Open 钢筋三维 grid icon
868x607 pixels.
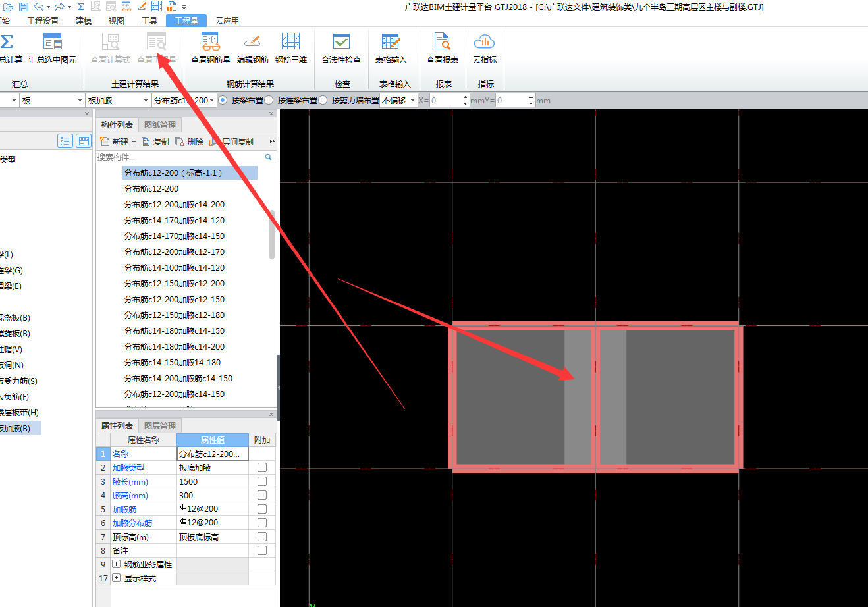pos(291,42)
